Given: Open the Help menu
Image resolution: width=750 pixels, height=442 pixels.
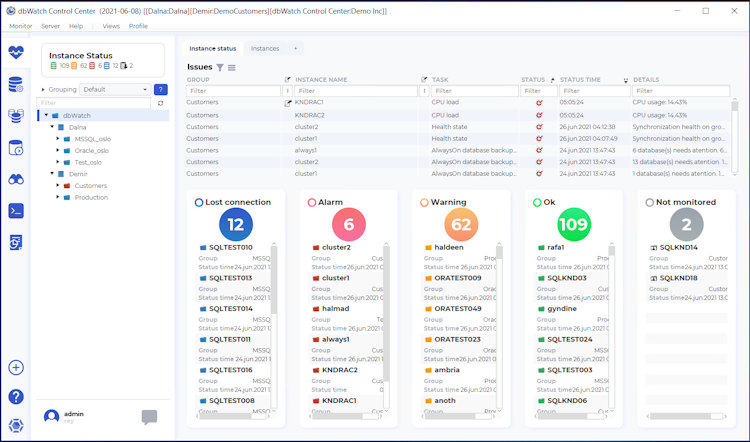Looking at the screenshot, I should (76, 26).
